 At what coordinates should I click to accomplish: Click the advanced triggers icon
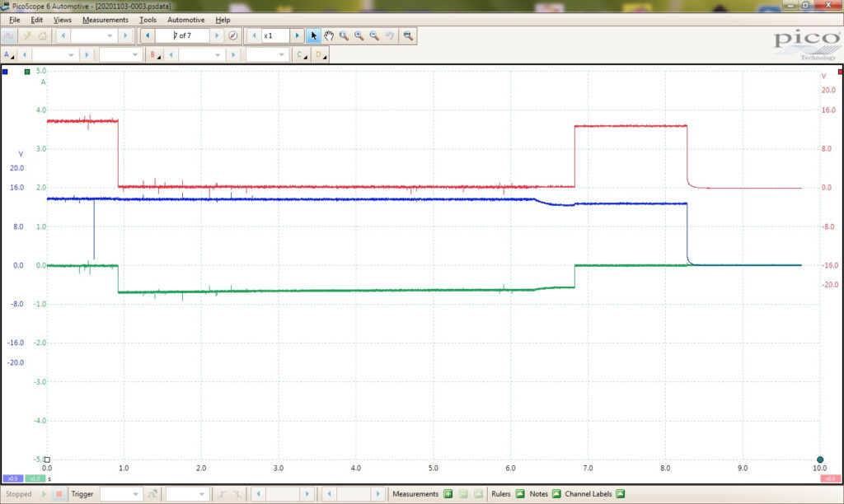pos(152,494)
